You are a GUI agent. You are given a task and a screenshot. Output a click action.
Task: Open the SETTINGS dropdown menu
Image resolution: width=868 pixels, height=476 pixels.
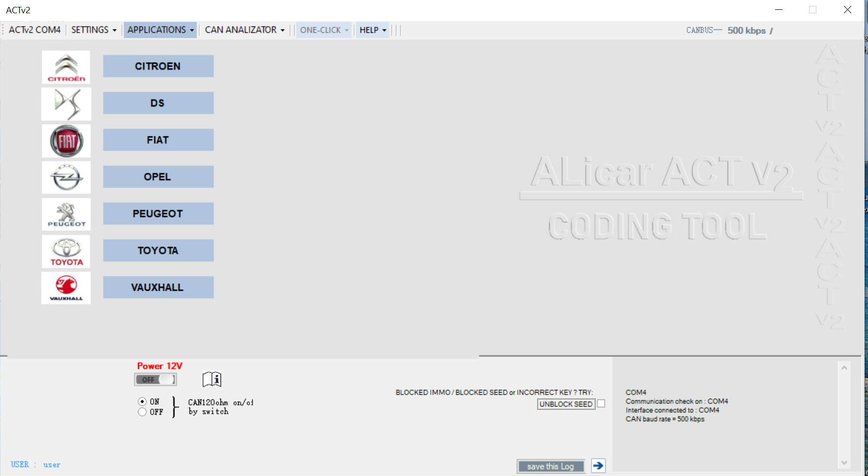tap(94, 30)
